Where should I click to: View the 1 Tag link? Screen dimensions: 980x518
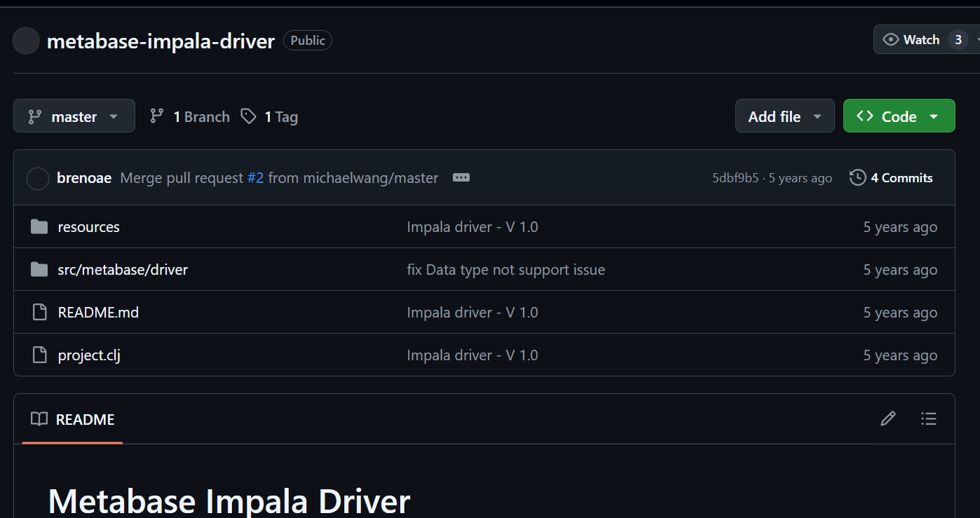coord(269,116)
